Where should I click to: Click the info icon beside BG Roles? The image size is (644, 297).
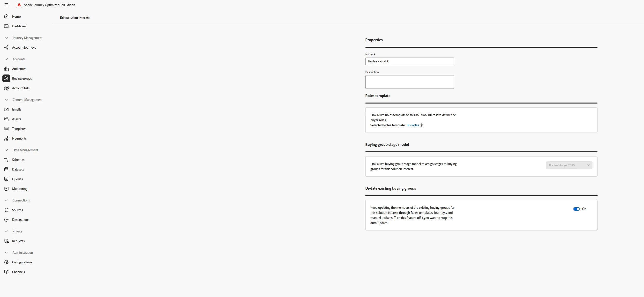click(421, 125)
